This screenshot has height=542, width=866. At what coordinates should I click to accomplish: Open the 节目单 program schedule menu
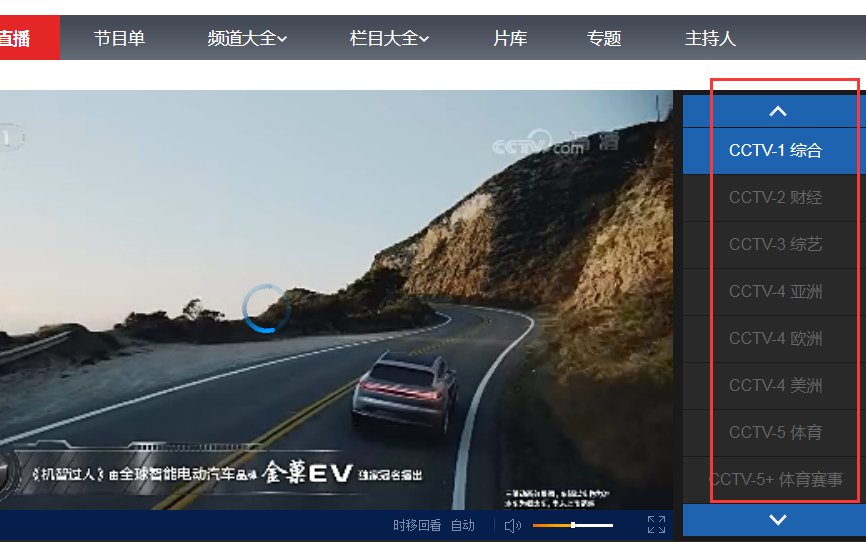(x=119, y=38)
